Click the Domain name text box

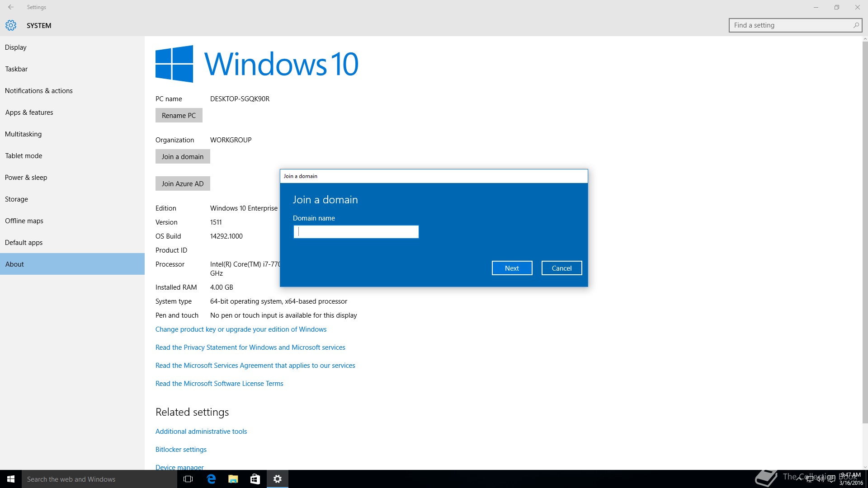pyautogui.click(x=356, y=232)
